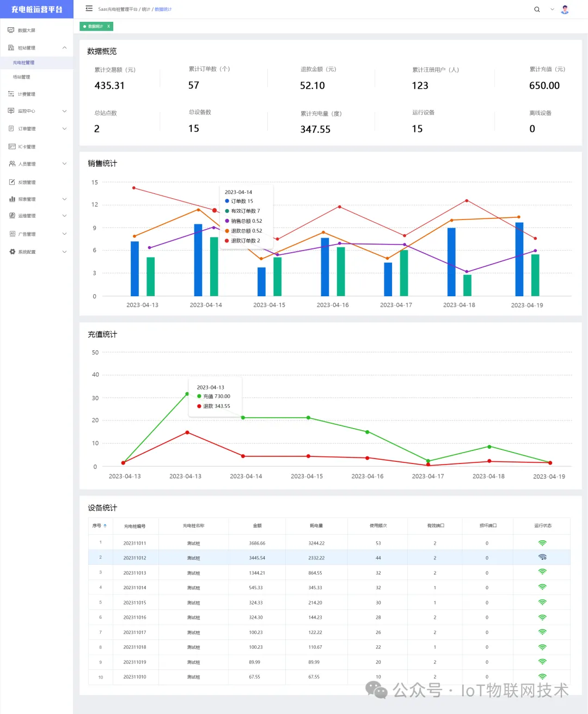Click the 桩站管理 building icon

[x=11, y=48]
